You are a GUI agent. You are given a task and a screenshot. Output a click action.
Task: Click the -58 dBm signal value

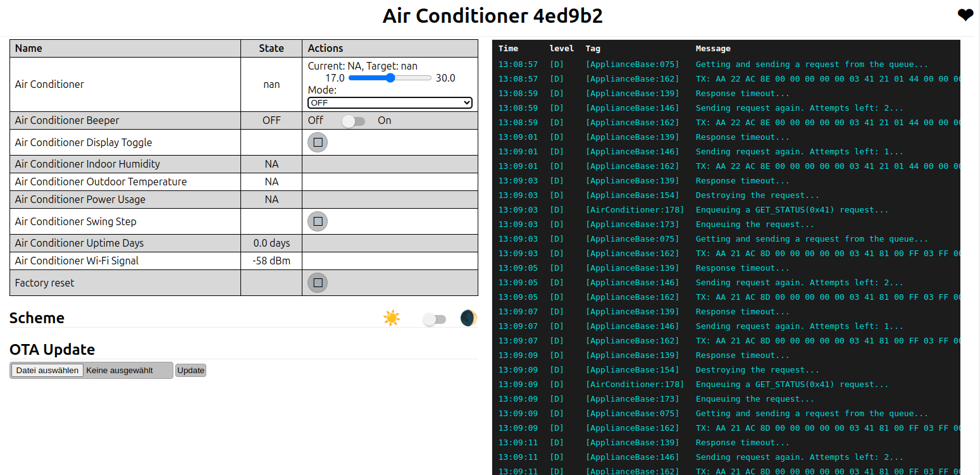tap(271, 261)
